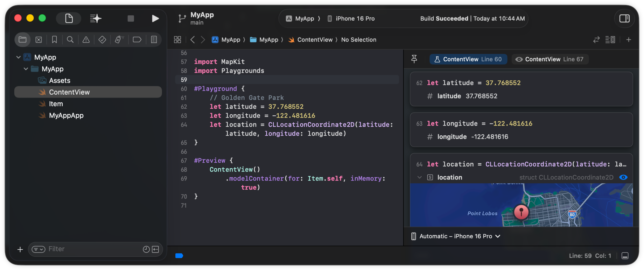Select MyAppApp file in navigator
The height and width of the screenshot is (270, 644).
[x=66, y=115]
